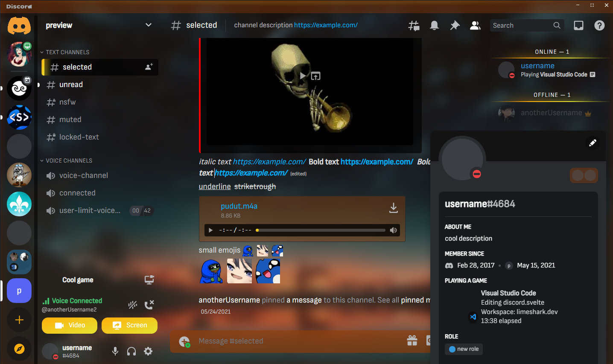The image size is (613, 364).
Task: Hide the member list
Action: click(x=475, y=25)
